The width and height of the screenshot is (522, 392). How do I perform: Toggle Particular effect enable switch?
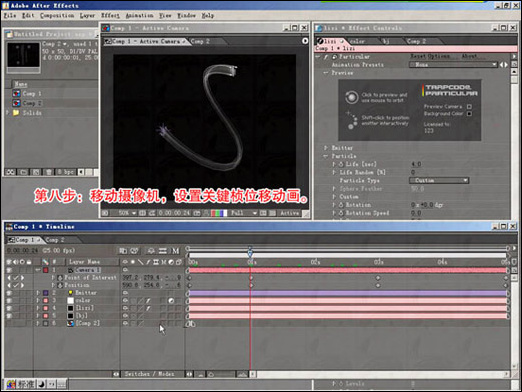point(326,57)
